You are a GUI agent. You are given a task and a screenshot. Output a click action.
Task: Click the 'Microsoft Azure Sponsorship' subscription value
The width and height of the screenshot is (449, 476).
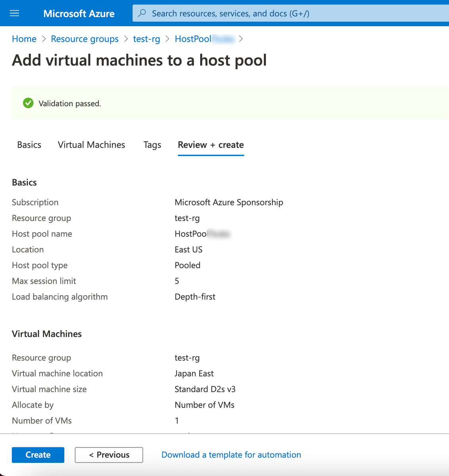point(229,202)
